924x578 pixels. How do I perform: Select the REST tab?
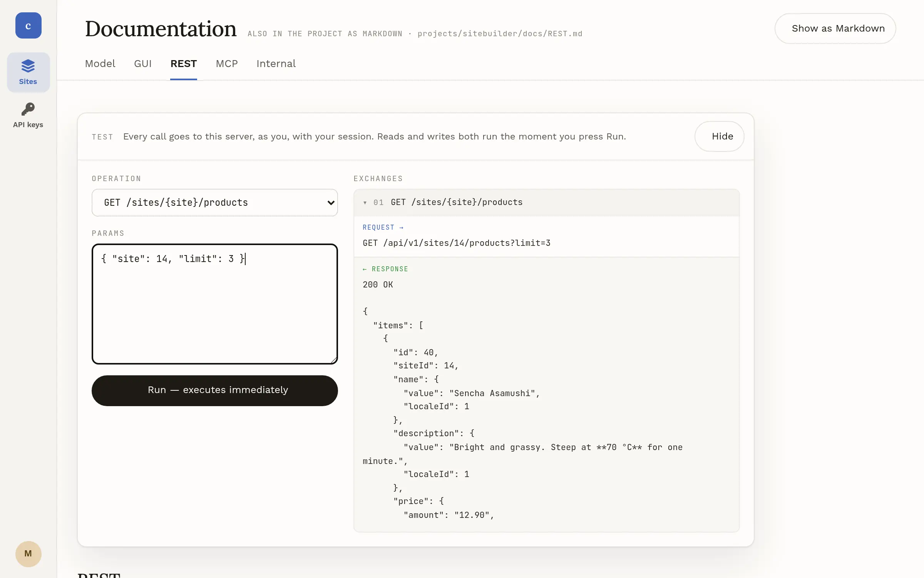[184, 64]
